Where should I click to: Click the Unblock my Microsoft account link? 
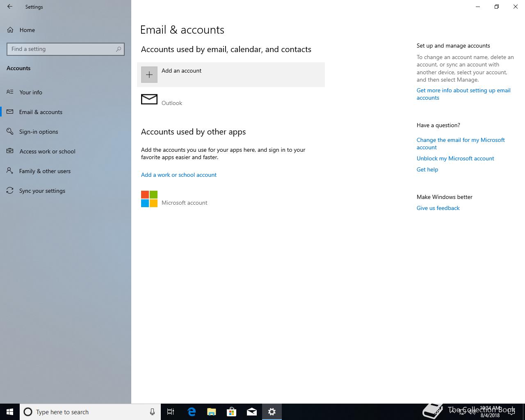pos(455,158)
